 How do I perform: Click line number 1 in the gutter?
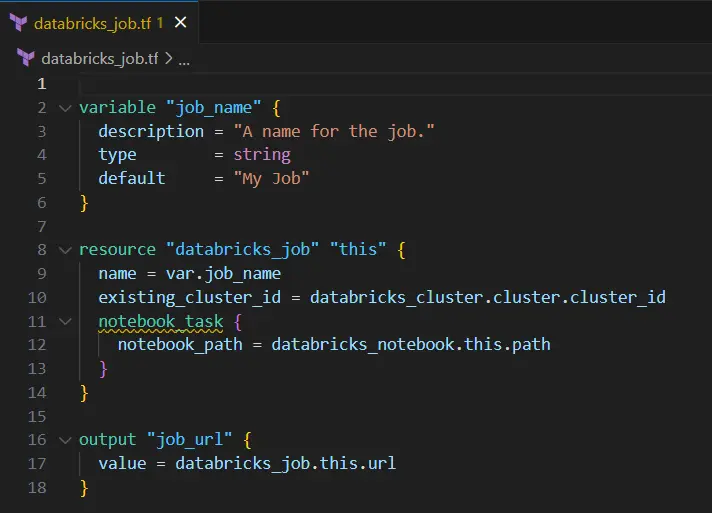42,84
